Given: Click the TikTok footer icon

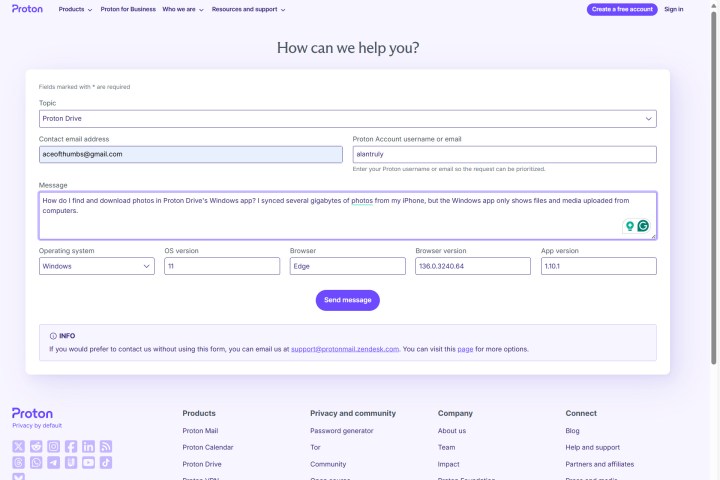Looking at the screenshot, I should pyautogui.click(x=106, y=463).
